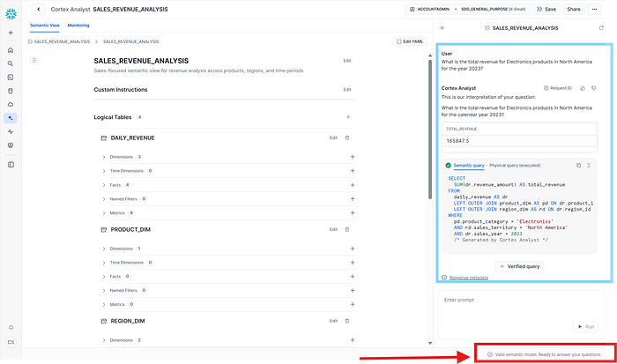Edit the PRODUCT_DIM table

pos(334,229)
